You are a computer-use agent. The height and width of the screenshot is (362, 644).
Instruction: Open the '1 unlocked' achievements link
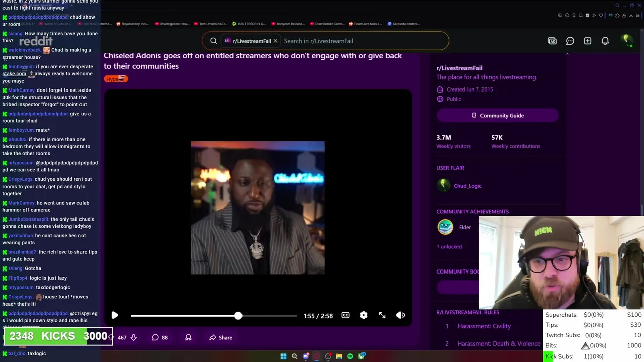coord(449,247)
